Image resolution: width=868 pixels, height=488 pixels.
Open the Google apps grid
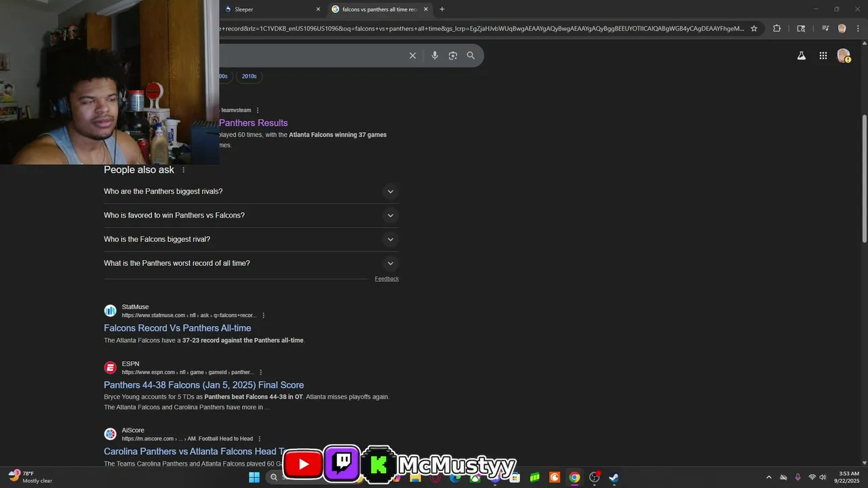[823, 56]
